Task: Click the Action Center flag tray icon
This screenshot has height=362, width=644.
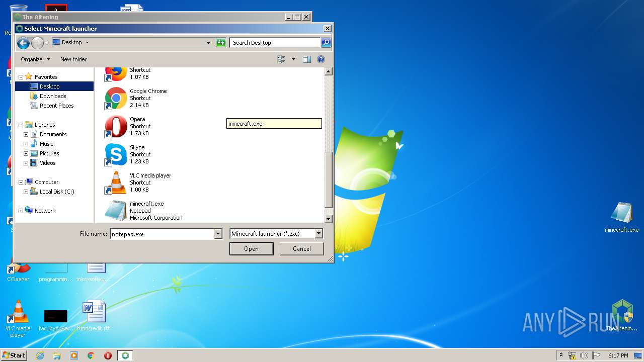Action: point(596,355)
